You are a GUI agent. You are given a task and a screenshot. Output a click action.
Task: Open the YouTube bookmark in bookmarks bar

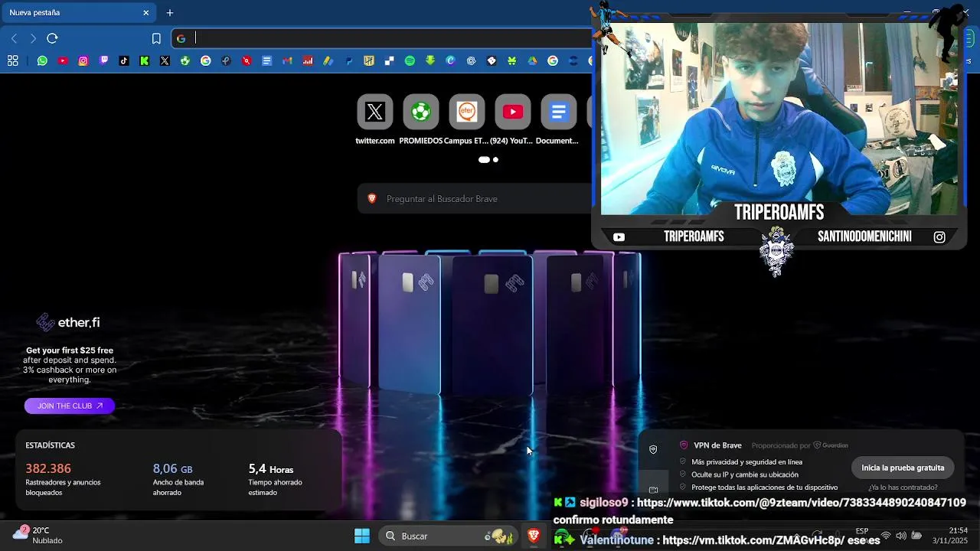pyautogui.click(x=63, y=60)
